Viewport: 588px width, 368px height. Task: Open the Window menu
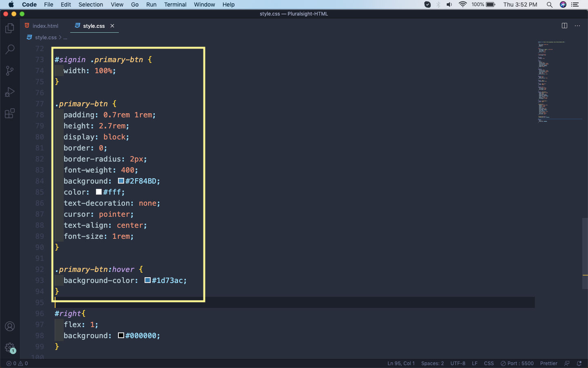204,4
